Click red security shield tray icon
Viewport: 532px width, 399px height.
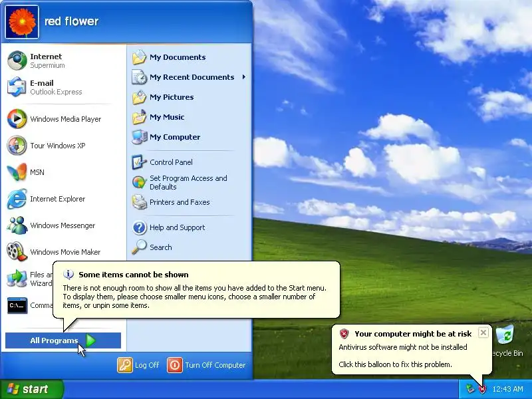click(x=483, y=389)
